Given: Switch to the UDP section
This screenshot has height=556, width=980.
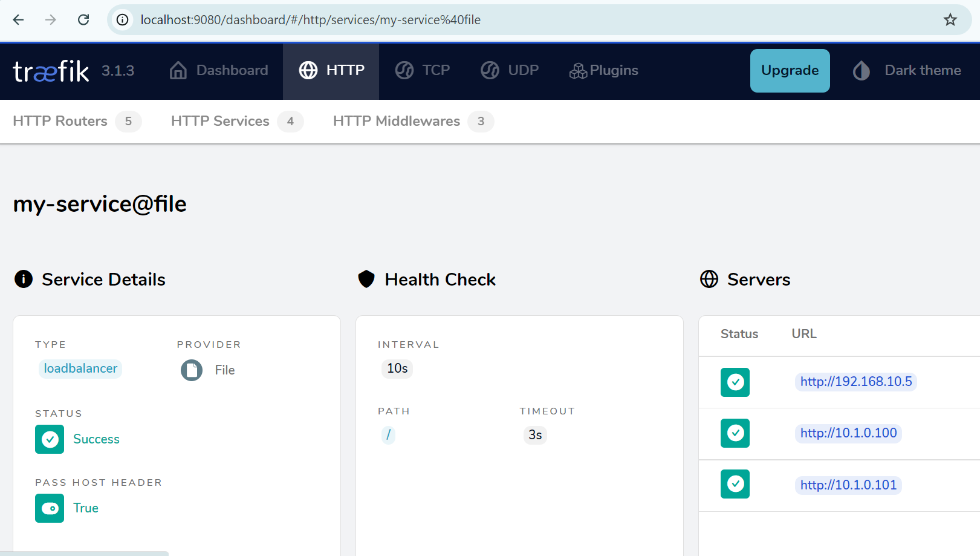Looking at the screenshot, I should (510, 70).
